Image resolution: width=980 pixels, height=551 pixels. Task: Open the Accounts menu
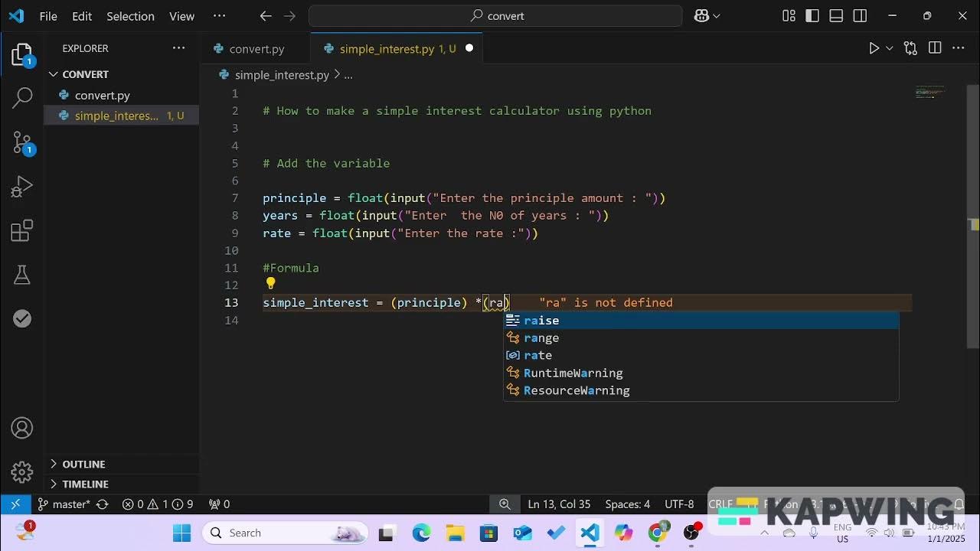pos(22,428)
